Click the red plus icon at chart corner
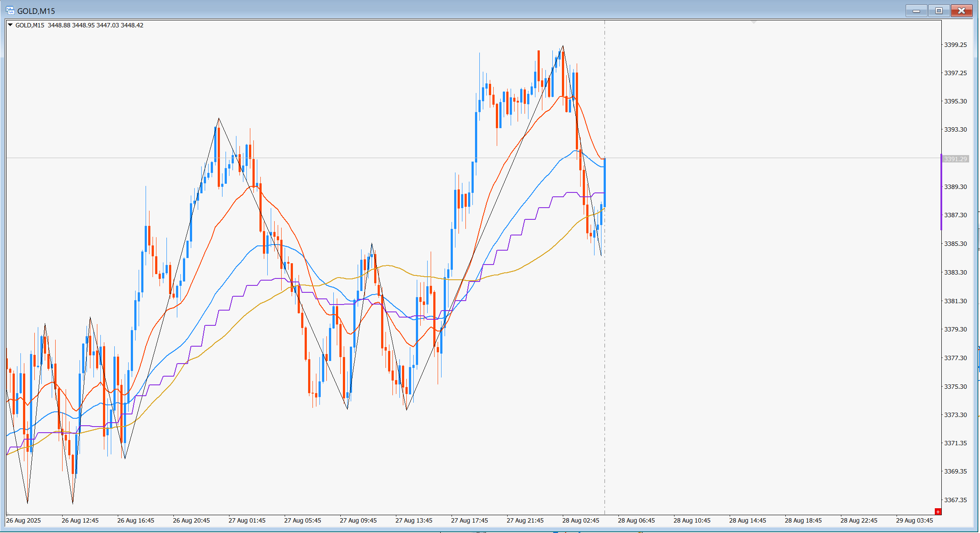The width and height of the screenshot is (980, 533). pos(938,512)
